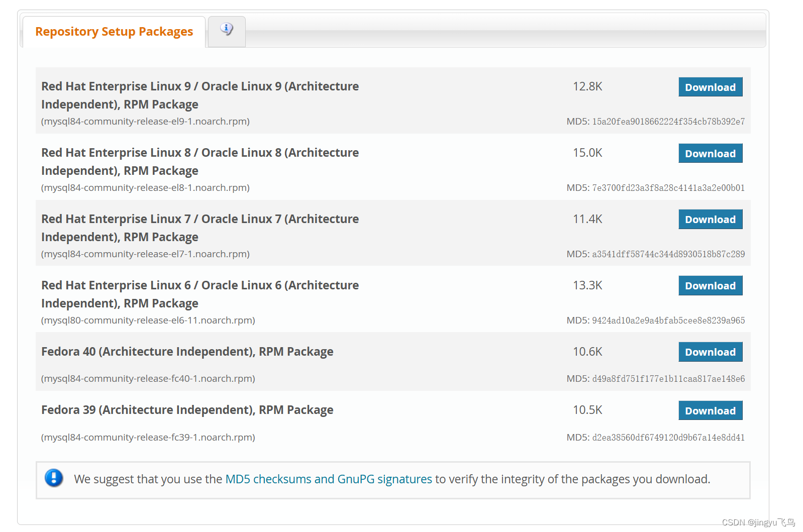The width and height of the screenshot is (803, 532).
Task: Click the MD5 hash starting with 15a20fea
Action: 668,121
